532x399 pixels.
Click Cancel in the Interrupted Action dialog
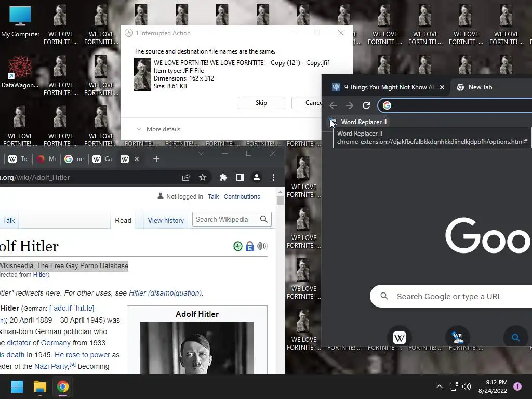coord(307,103)
